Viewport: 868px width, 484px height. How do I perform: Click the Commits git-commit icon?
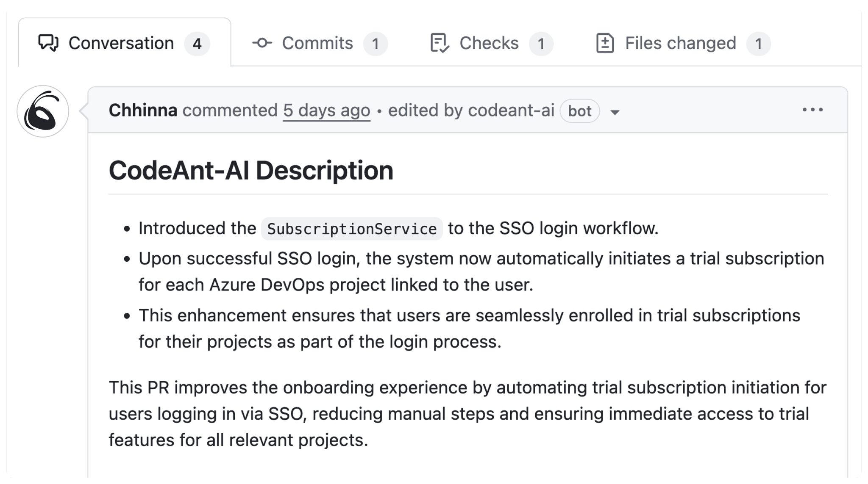click(x=262, y=43)
